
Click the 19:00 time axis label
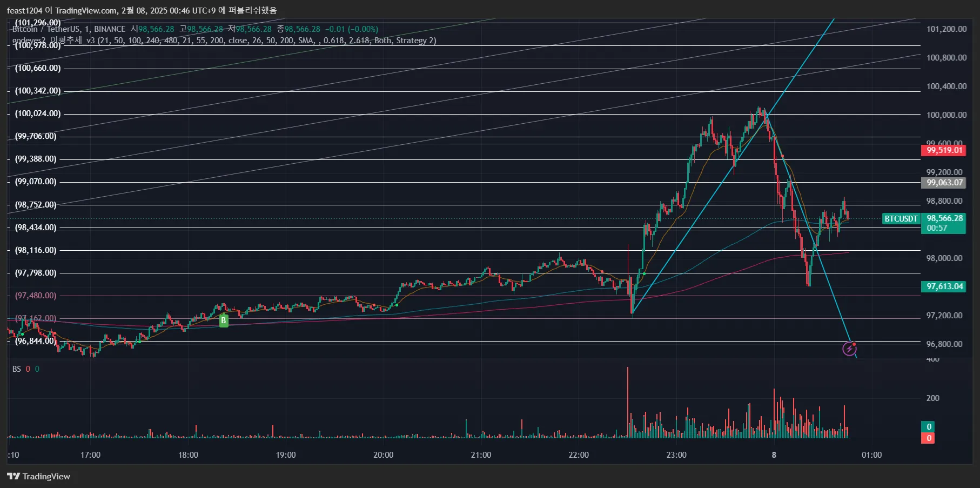[x=286, y=455]
